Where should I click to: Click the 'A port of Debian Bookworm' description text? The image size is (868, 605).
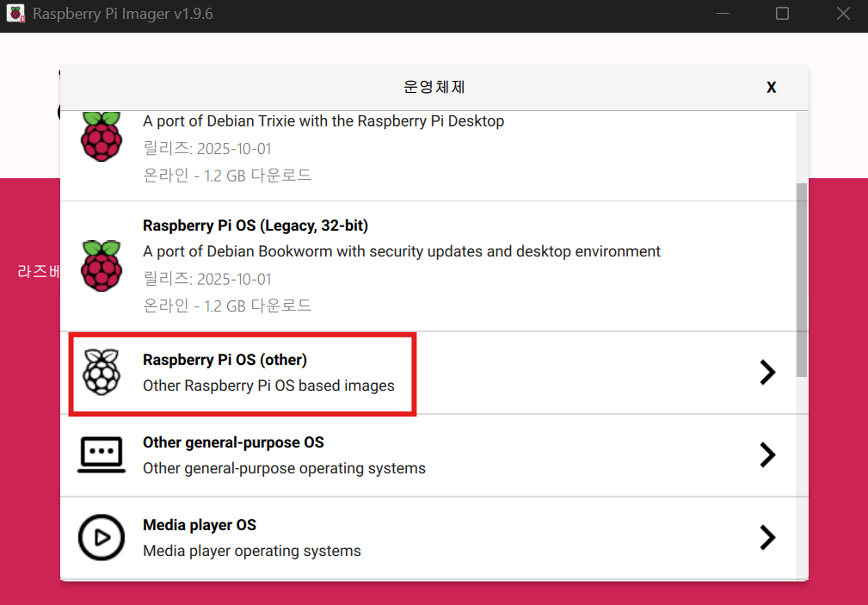(x=402, y=251)
